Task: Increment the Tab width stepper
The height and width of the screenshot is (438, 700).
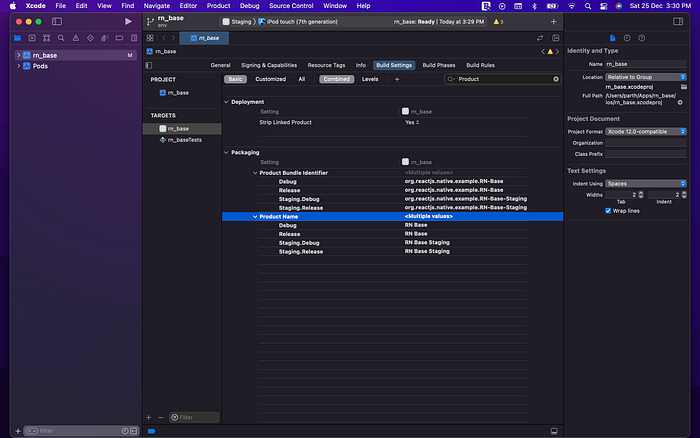Action: [x=641, y=193]
